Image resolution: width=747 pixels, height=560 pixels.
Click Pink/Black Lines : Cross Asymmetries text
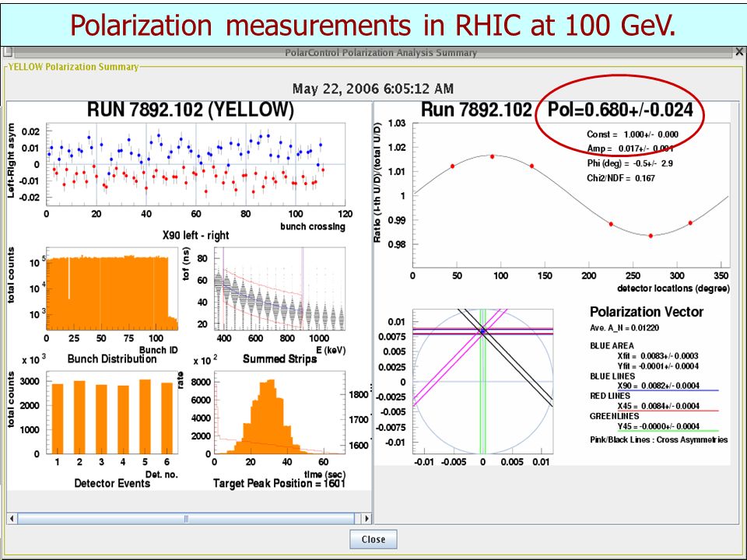659,440
